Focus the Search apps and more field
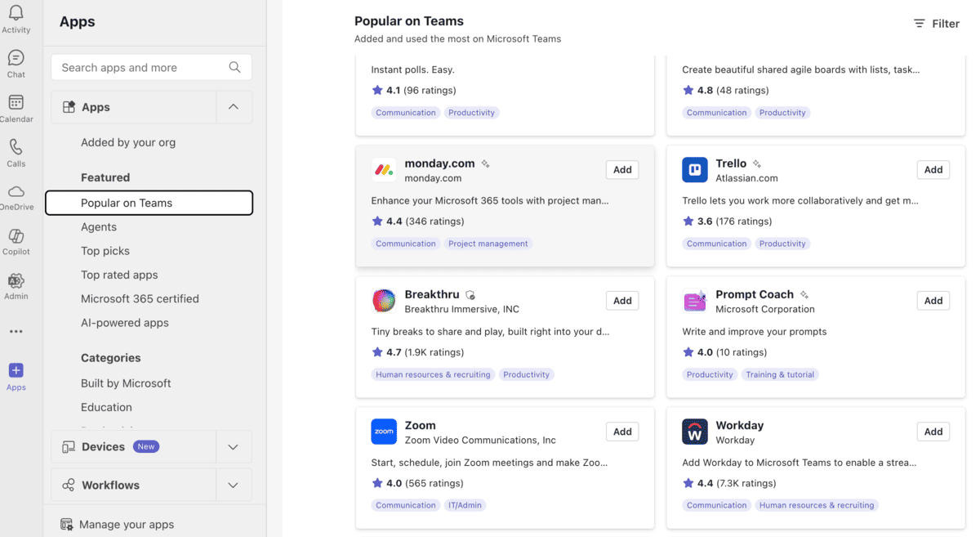The image size is (980, 537). [x=151, y=67]
